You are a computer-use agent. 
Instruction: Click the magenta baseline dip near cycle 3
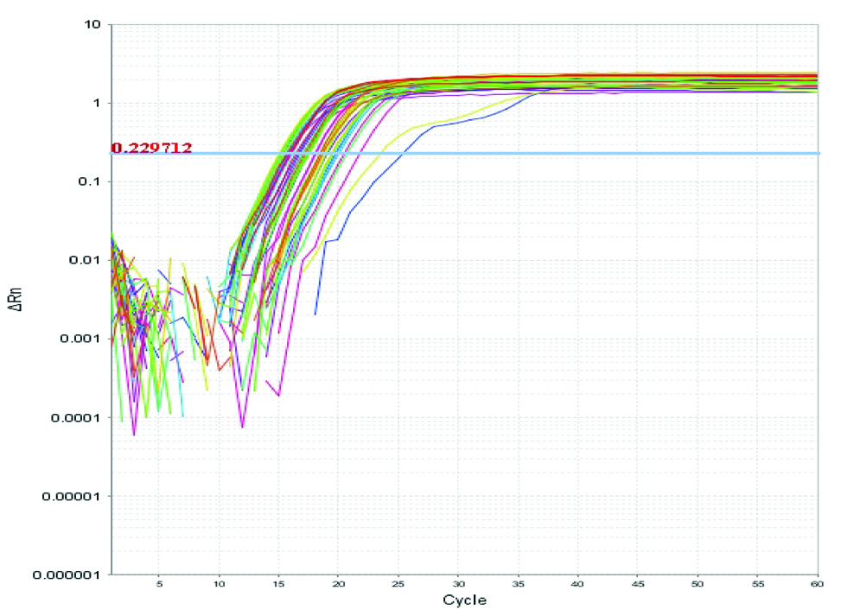point(134,434)
